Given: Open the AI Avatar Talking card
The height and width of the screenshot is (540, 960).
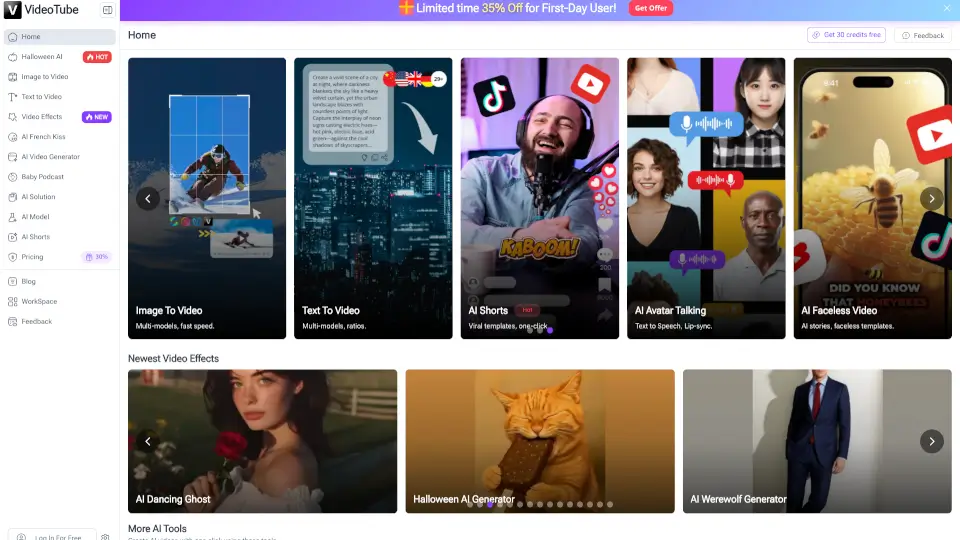Looking at the screenshot, I should click(706, 198).
